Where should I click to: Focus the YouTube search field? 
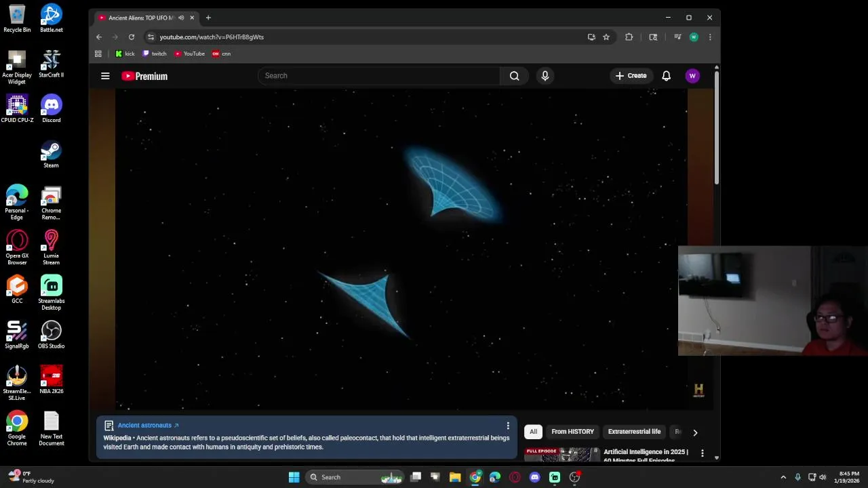[378, 76]
